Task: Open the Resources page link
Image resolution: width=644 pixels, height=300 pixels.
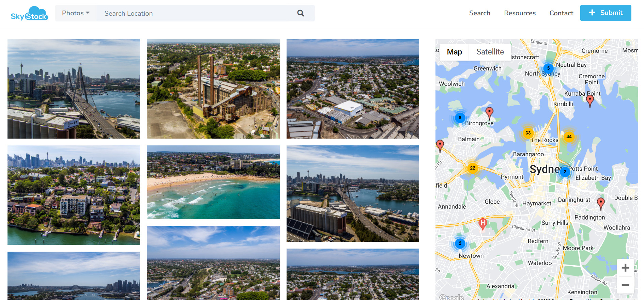Action: pyautogui.click(x=520, y=13)
